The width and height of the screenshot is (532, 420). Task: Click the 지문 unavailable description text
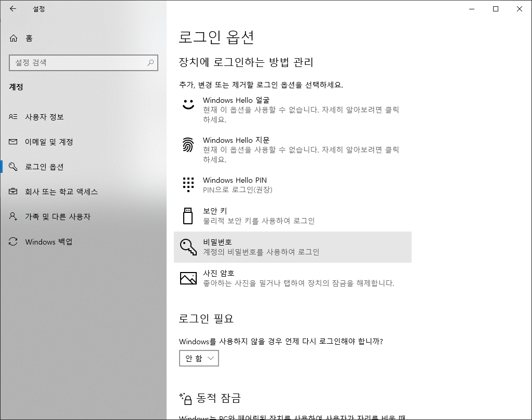(301, 155)
